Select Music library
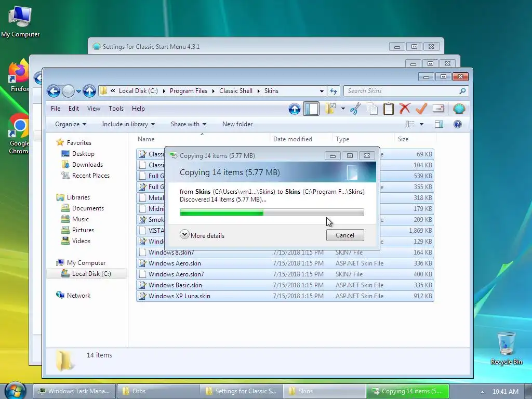 pyautogui.click(x=80, y=219)
